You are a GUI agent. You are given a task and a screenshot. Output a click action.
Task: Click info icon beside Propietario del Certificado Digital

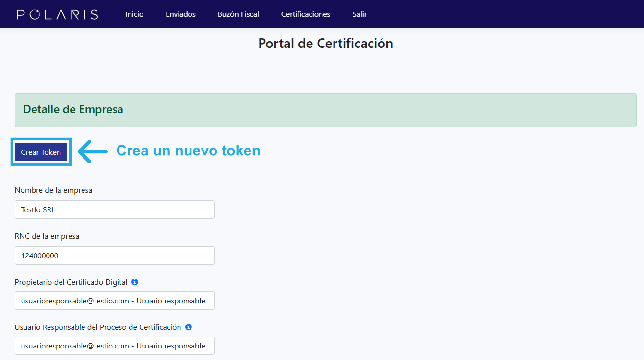click(135, 282)
